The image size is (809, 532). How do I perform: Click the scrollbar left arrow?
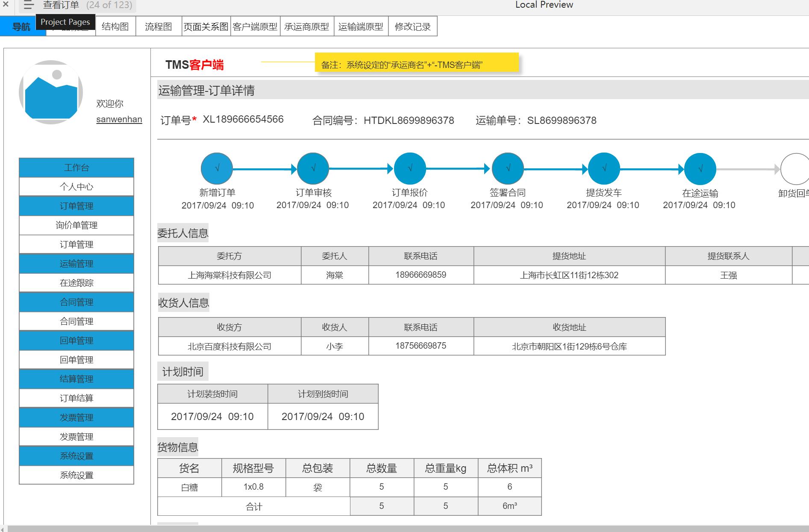point(3,529)
